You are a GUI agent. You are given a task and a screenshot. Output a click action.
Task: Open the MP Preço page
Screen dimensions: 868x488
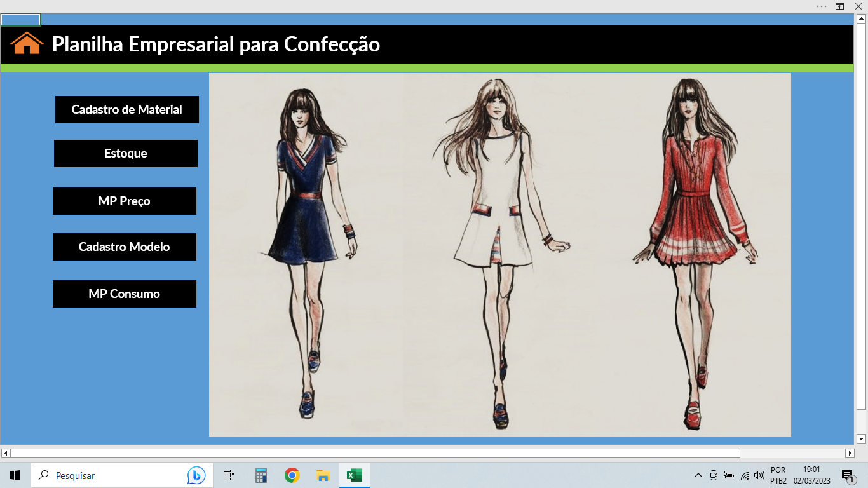[125, 201]
